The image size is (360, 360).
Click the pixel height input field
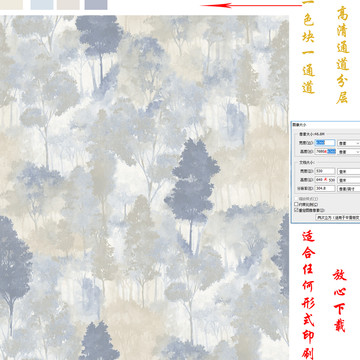click(325, 151)
